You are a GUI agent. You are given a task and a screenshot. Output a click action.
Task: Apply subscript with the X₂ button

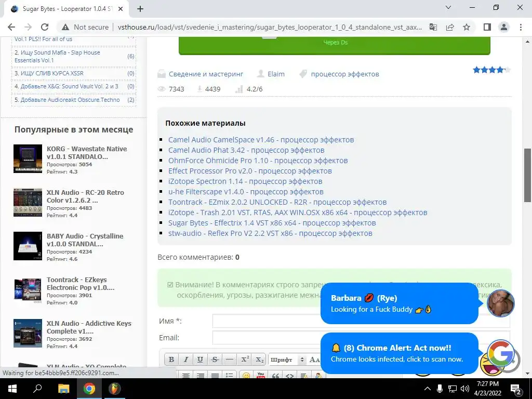point(260,360)
